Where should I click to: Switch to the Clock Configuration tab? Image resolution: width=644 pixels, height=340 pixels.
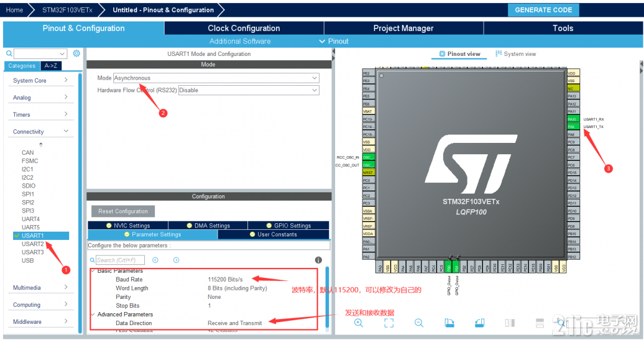click(x=243, y=28)
